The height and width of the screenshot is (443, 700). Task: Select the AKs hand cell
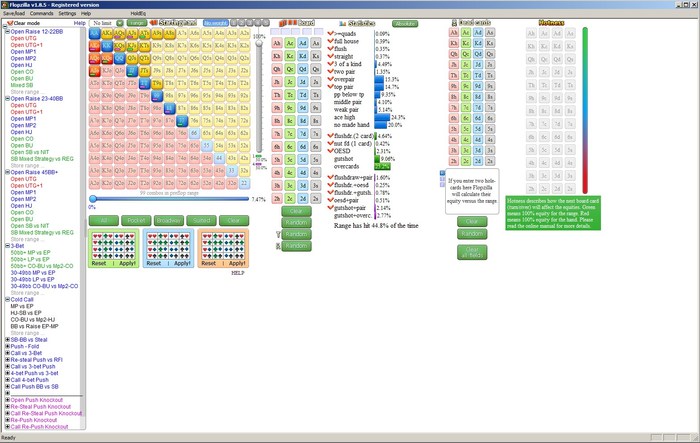tap(107, 33)
